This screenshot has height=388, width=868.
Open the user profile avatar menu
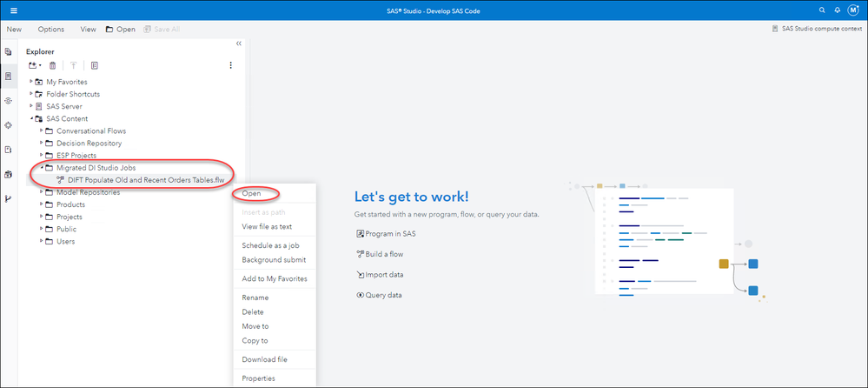(852, 10)
